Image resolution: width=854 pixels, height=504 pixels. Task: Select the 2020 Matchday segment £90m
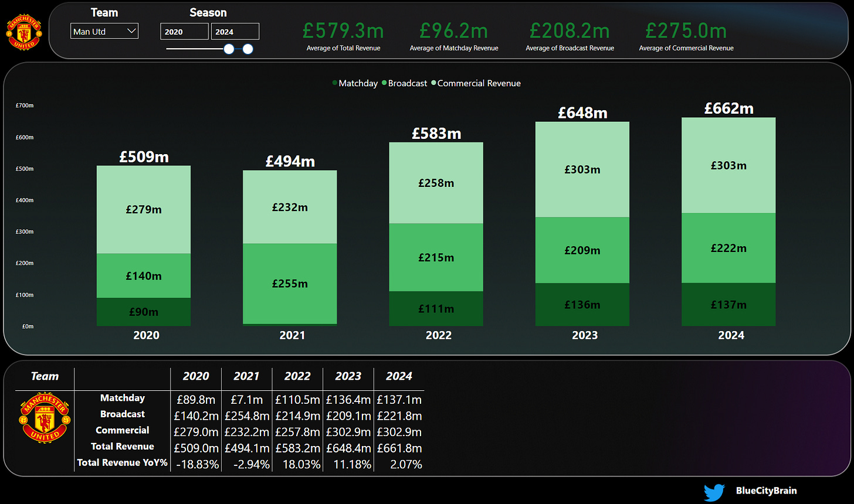tap(144, 312)
